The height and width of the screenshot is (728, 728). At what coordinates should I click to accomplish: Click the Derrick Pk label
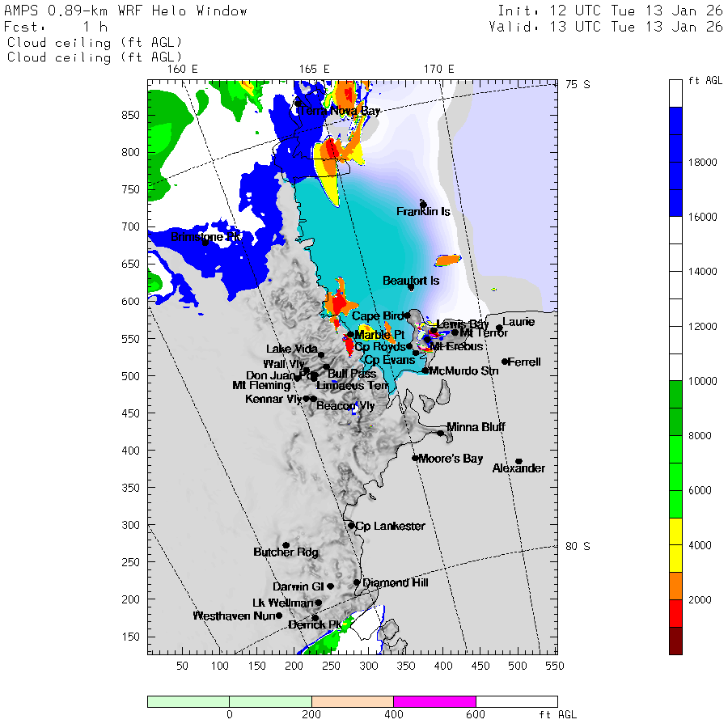pyautogui.click(x=315, y=625)
